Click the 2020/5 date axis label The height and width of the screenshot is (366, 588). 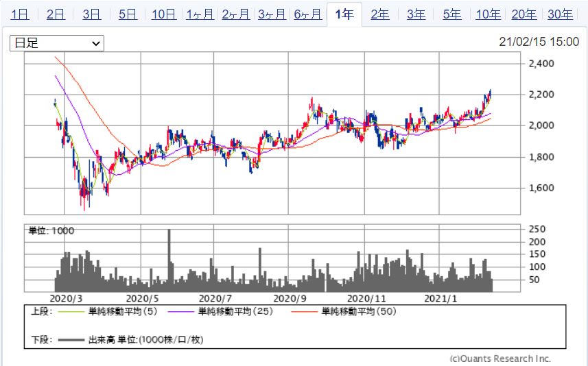point(142,299)
